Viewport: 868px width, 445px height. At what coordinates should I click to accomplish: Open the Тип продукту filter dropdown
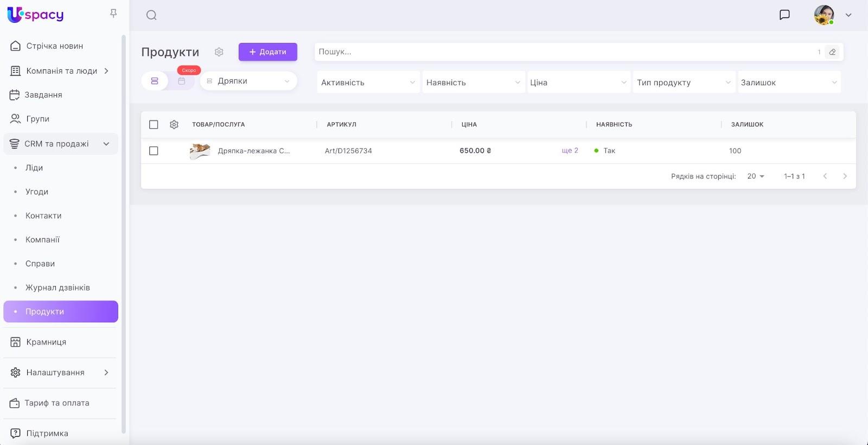[x=684, y=82]
